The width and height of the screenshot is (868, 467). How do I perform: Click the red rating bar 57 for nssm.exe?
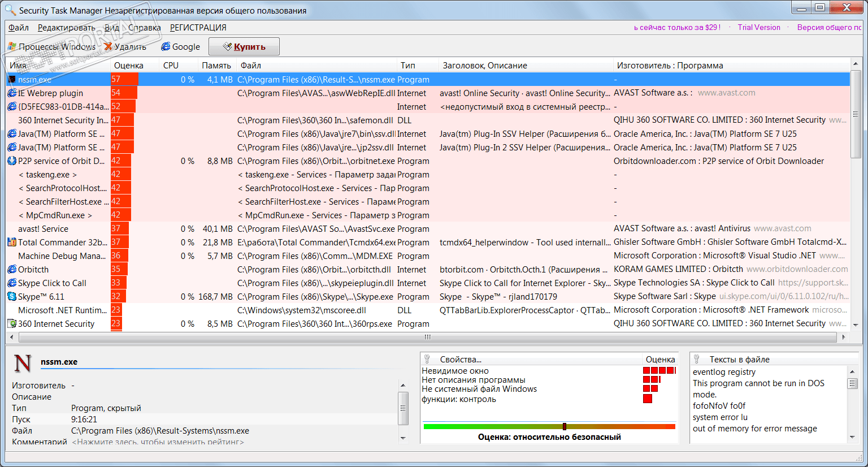pyautogui.click(x=125, y=80)
